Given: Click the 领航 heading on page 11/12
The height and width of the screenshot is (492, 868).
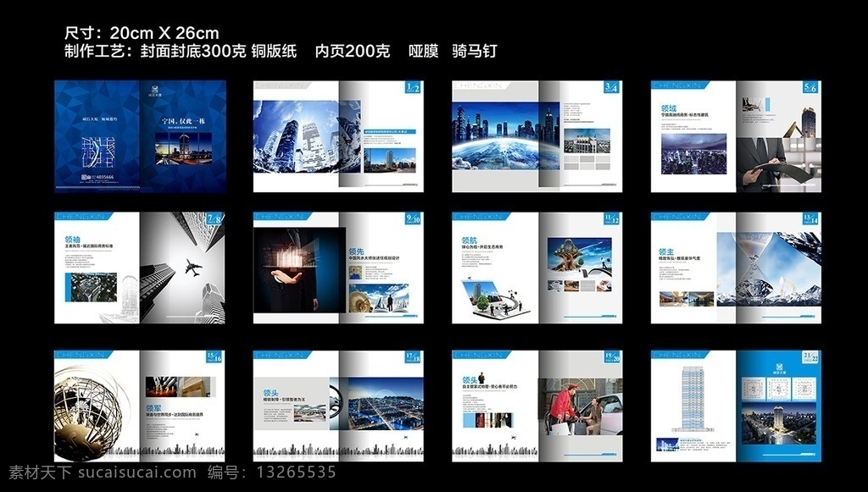Looking at the screenshot, I should pos(470,240).
